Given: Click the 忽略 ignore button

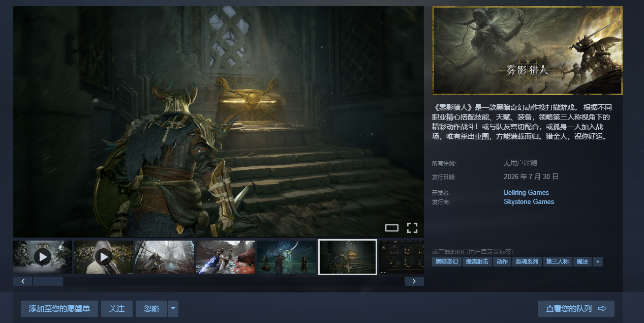Looking at the screenshot, I should (151, 309).
